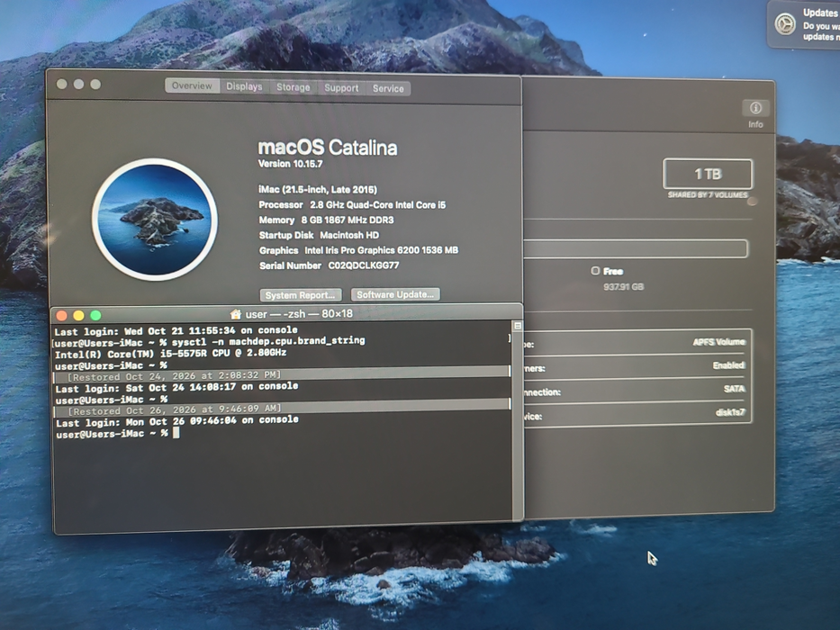Click the disk1s7 device value

[x=730, y=412]
